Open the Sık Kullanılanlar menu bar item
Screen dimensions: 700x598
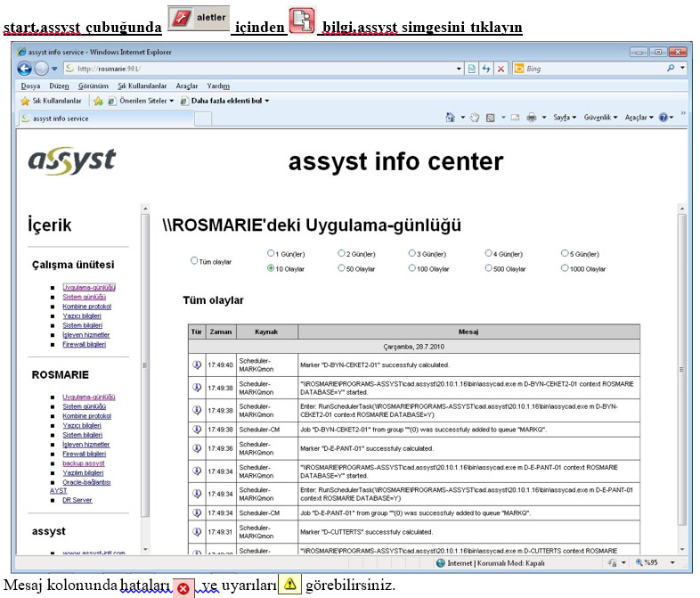(x=142, y=86)
